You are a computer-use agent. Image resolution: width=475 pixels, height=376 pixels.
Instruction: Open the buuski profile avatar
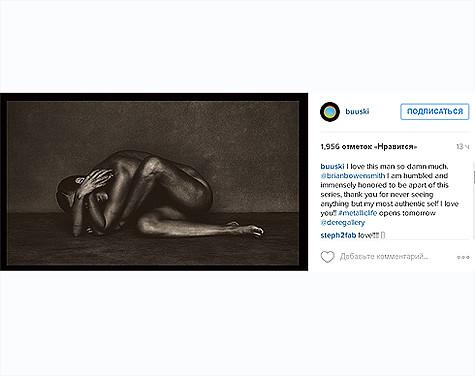coord(330,112)
